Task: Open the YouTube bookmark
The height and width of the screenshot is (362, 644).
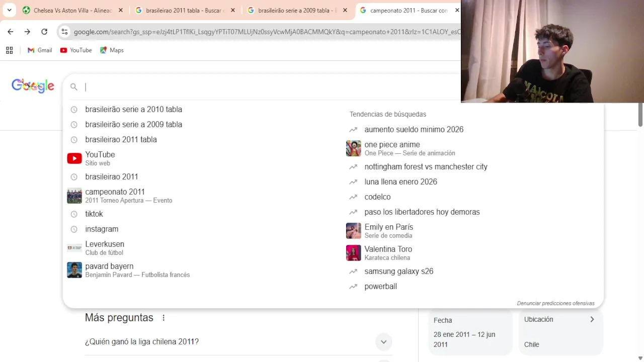Action: (x=76, y=50)
